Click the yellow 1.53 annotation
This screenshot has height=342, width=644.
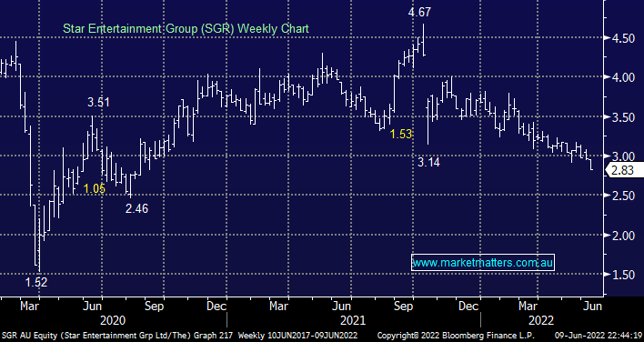coord(400,134)
